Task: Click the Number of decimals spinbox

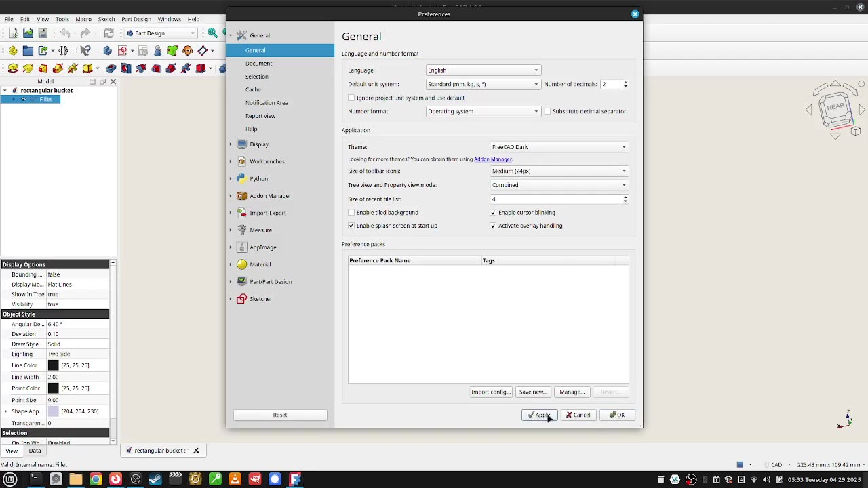Action: pyautogui.click(x=614, y=85)
